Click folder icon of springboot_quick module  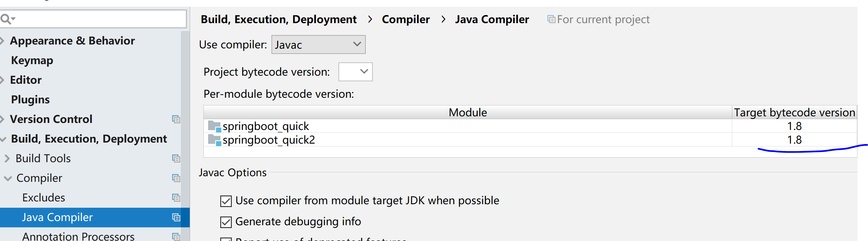pyautogui.click(x=214, y=126)
